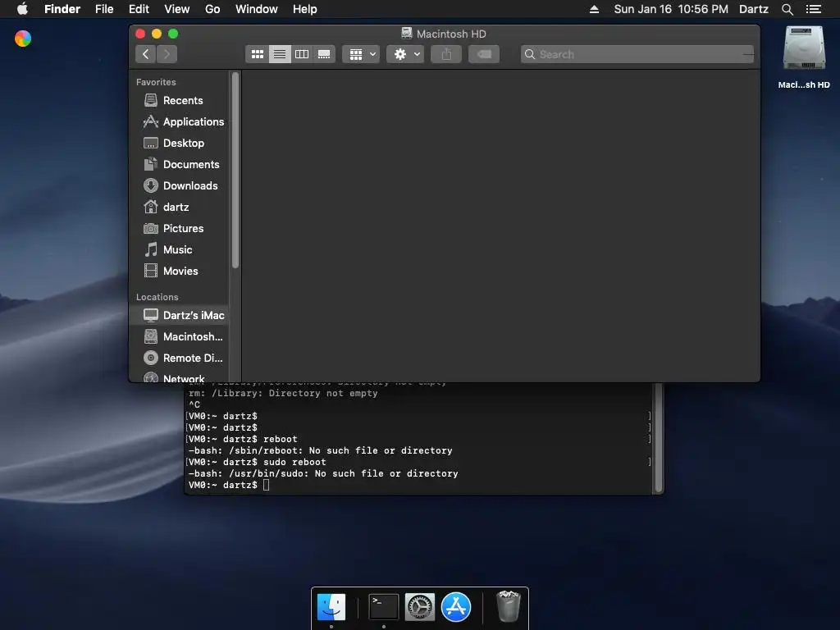The width and height of the screenshot is (840, 630).
Task: Open the Go menu
Action: [212, 9]
